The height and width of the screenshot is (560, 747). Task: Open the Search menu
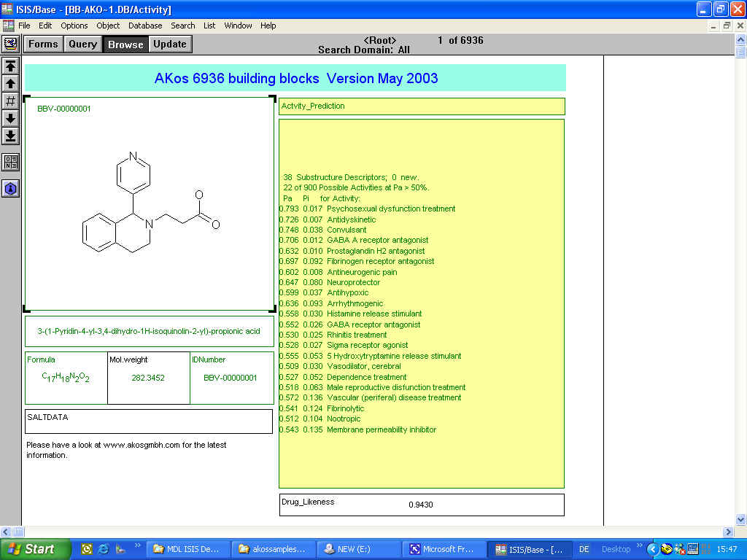(x=183, y=26)
